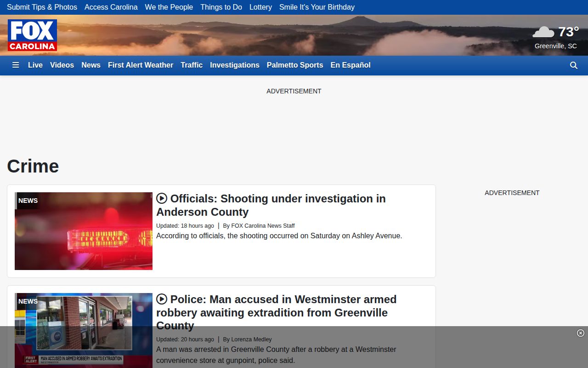Click the NEWS tag on police lights thumbnail

(x=28, y=201)
